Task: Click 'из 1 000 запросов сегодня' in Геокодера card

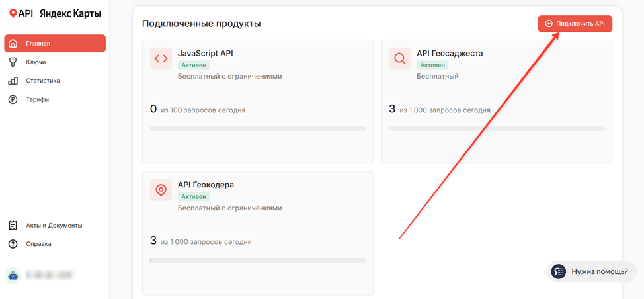Action: pos(206,242)
